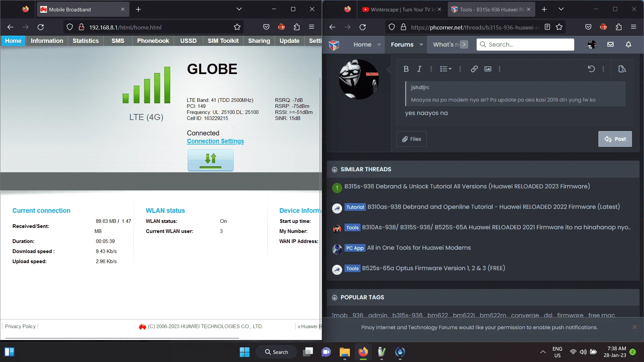
Task: Open a new tab in left Firefox
Action: point(138,9)
